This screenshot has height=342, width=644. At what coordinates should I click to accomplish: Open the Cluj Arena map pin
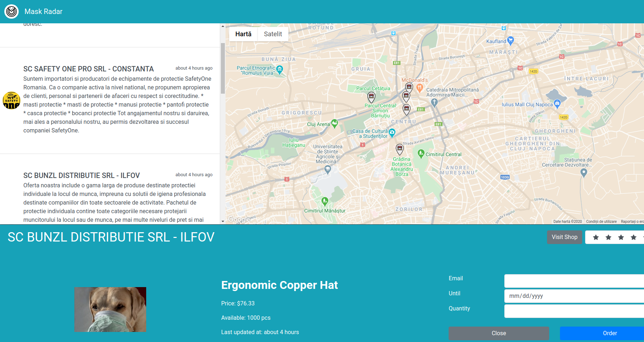[334, 124]
